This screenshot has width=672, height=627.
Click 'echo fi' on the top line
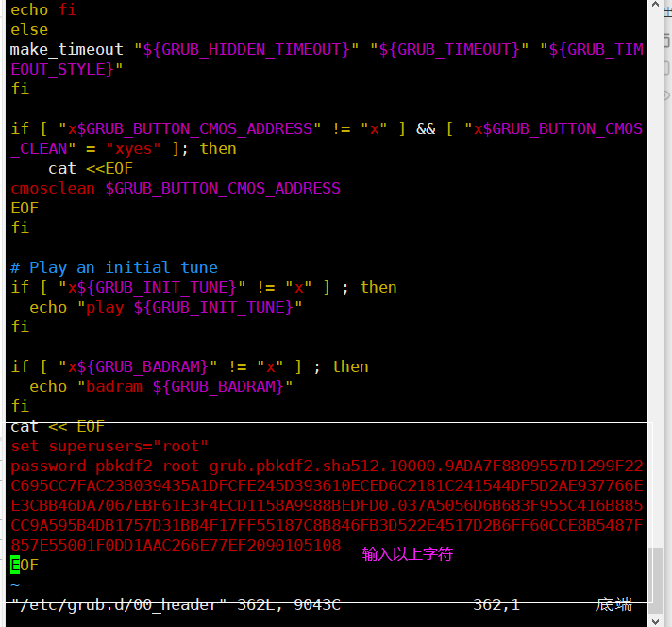43,9
